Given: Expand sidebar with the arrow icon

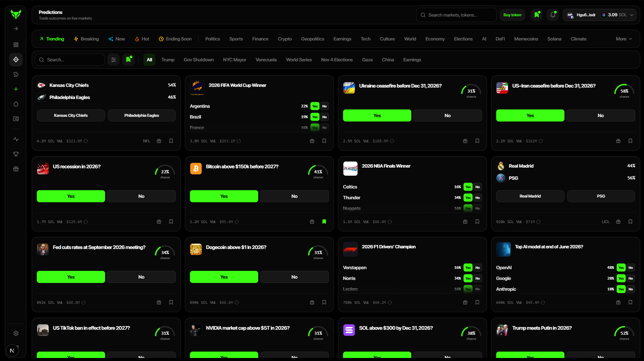Looking at the screenshot, I should pyautogui.click(x=16, y=29).
